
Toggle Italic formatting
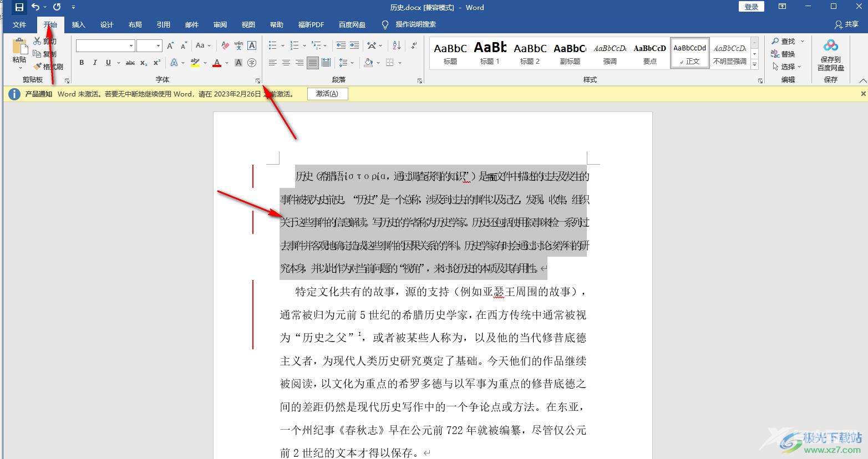(95, 63)
